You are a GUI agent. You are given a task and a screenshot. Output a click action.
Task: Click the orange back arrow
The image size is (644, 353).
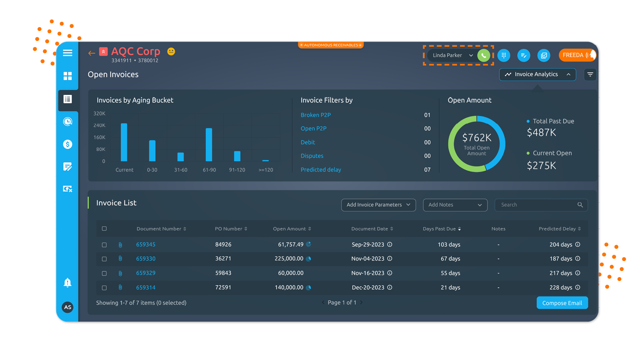92,53
